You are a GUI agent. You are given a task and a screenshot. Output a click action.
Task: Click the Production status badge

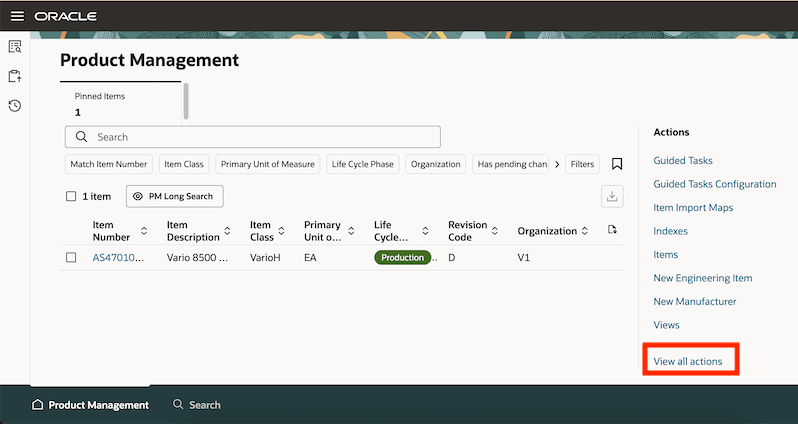(402, 258)
